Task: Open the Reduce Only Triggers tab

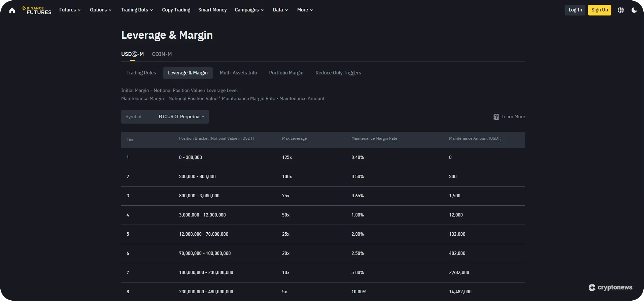Action: pos(338,73)
